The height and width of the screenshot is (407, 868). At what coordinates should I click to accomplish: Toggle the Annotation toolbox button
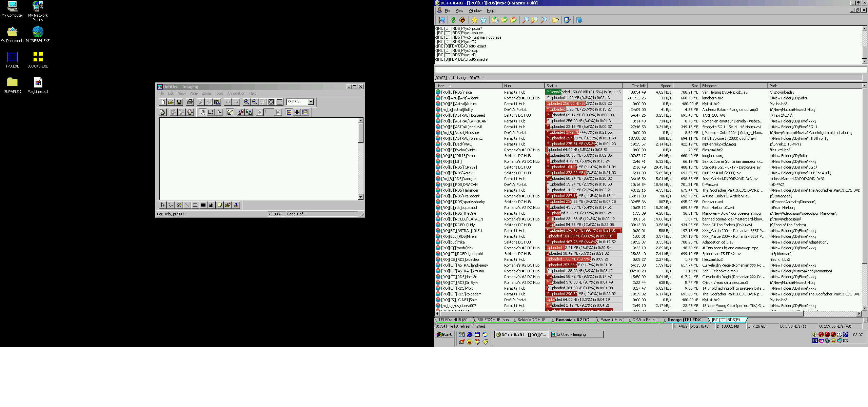(230, 112)
